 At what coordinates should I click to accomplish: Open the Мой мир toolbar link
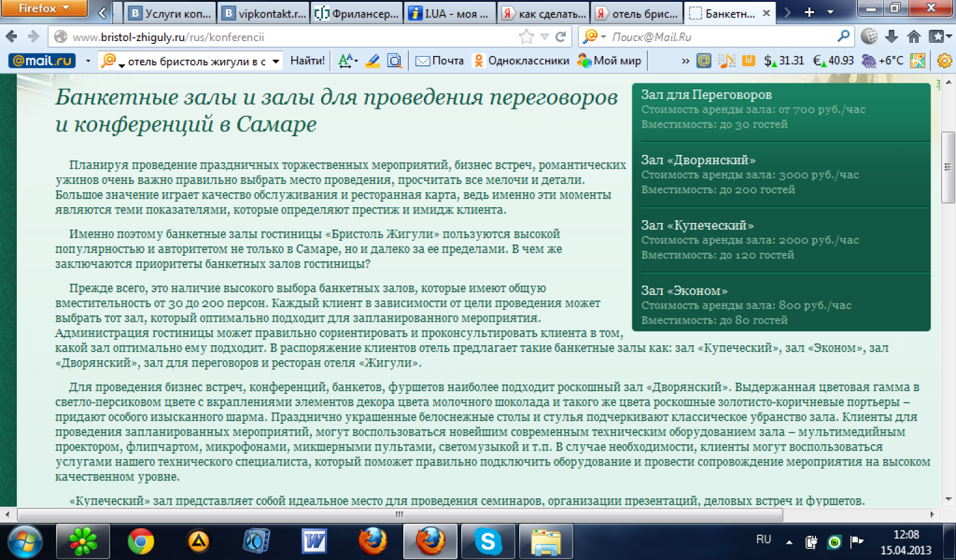(609, 60)
